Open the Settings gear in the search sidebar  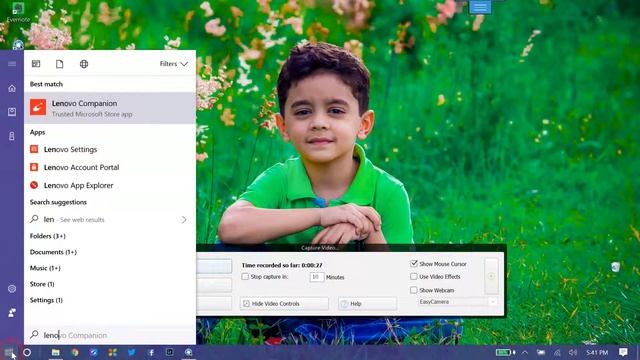coord(12,289)
